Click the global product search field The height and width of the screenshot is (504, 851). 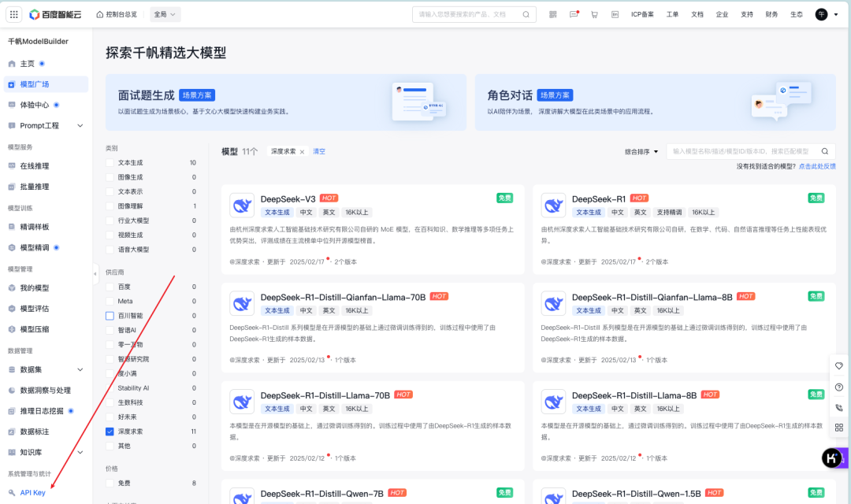tap(474, 15)
